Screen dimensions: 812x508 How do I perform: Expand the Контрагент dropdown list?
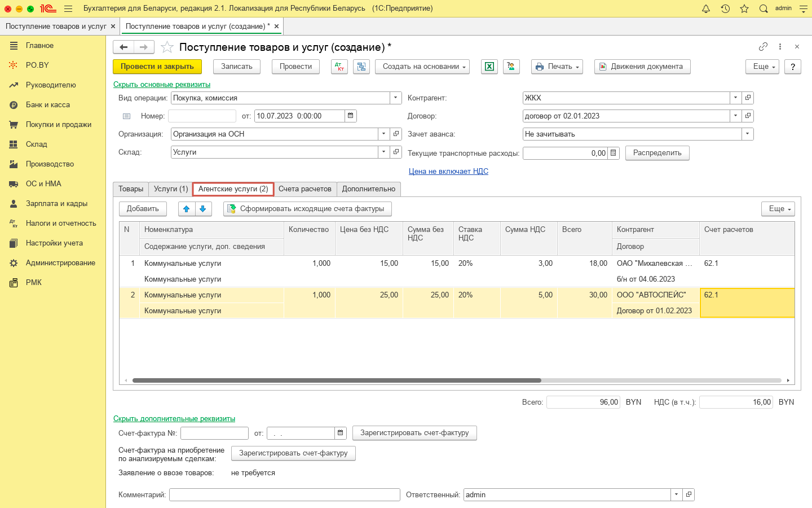[735, 98]
